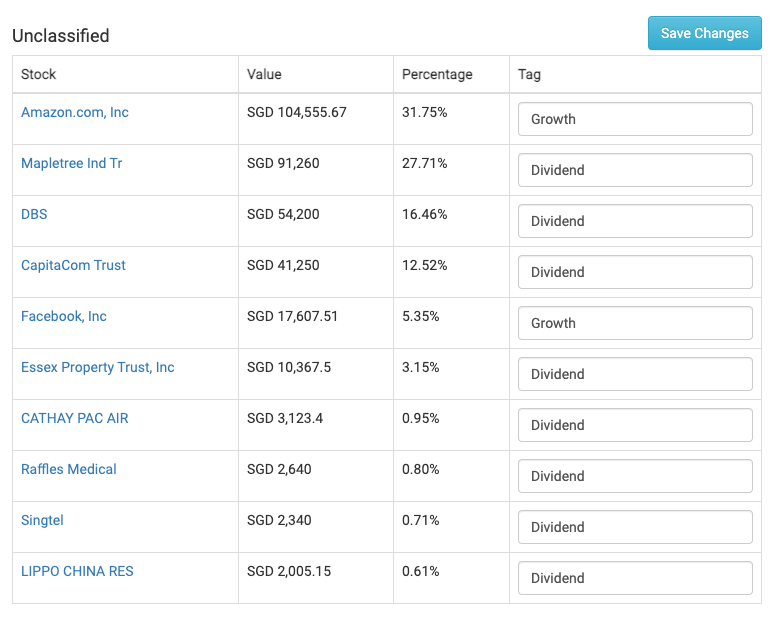Select the Value column header
The image size is (771, 620).
pyautogui.click(x=264, y=74)
